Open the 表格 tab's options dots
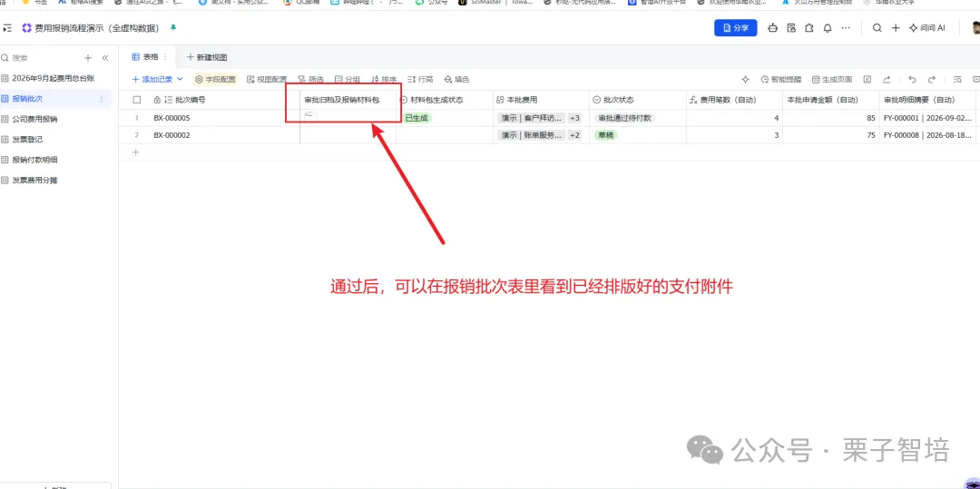The image size is (980, 489). pos(166,57)
